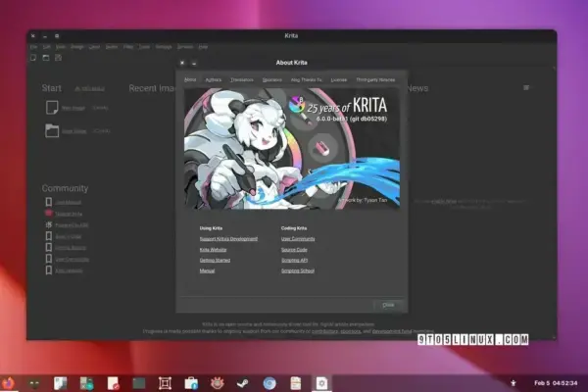
Task: Open User Manual link in Community list
Action: 69,202
